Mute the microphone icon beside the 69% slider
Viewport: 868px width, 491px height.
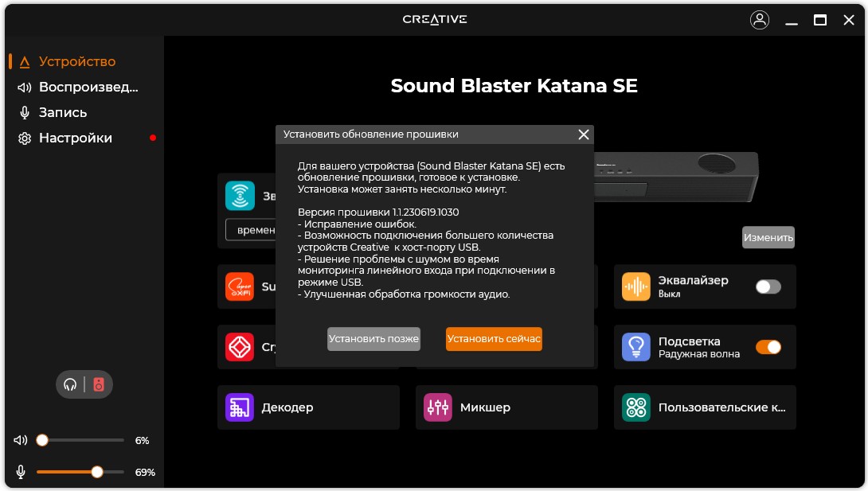click(21, 472)
